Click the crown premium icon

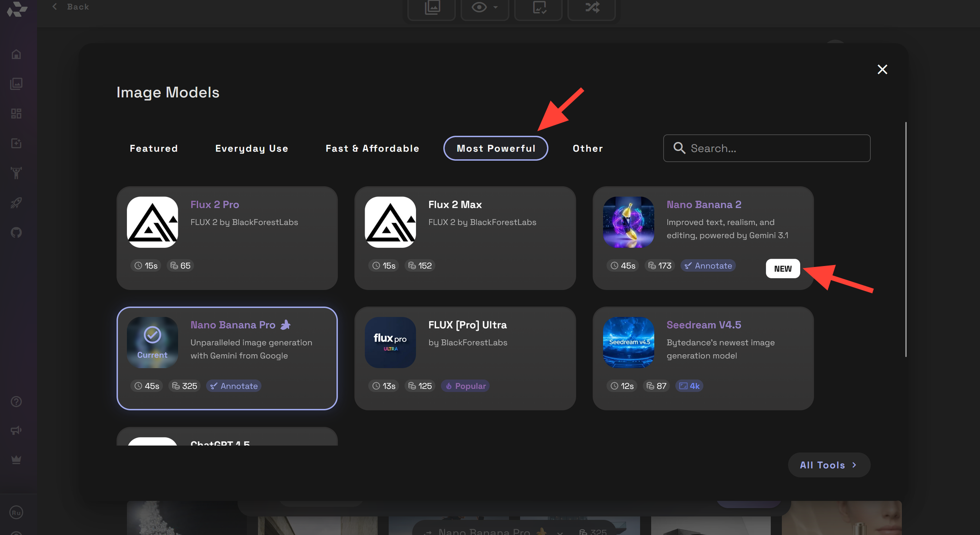[x=16, y=460]
